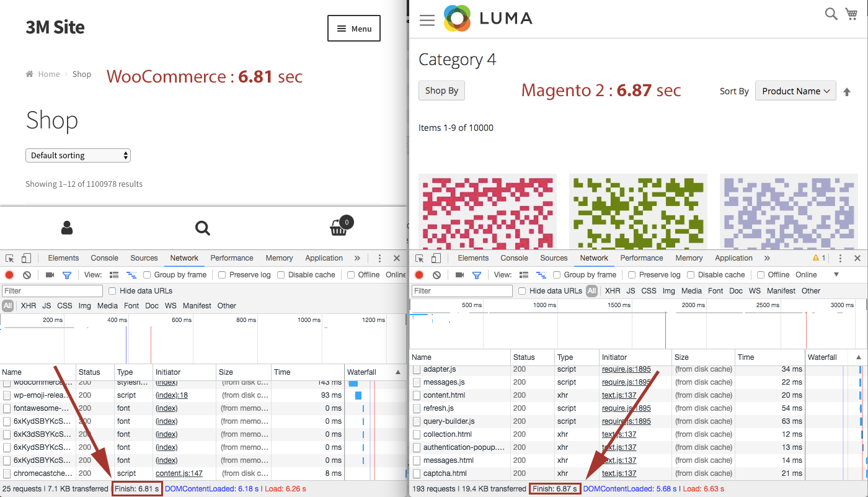The width and height of the screenshot is (868, 497).
Task: Tick Hide data URLs in Magento DevTools
Action: coord(522,291)
